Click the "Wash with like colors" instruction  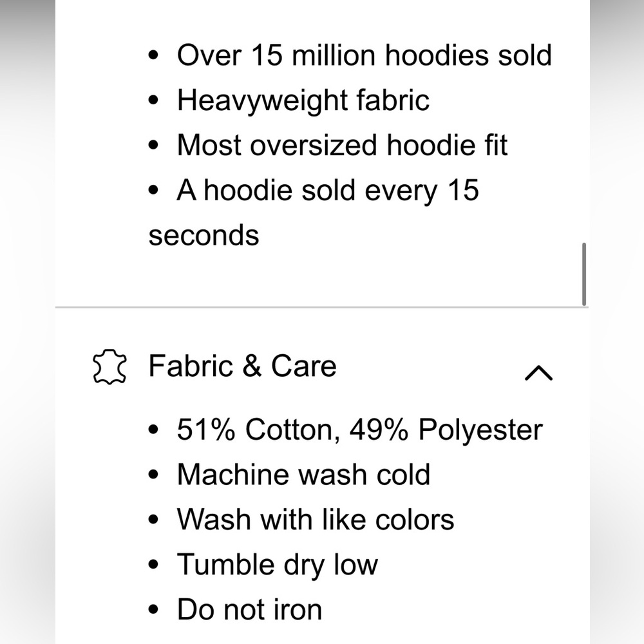point(316,520)
